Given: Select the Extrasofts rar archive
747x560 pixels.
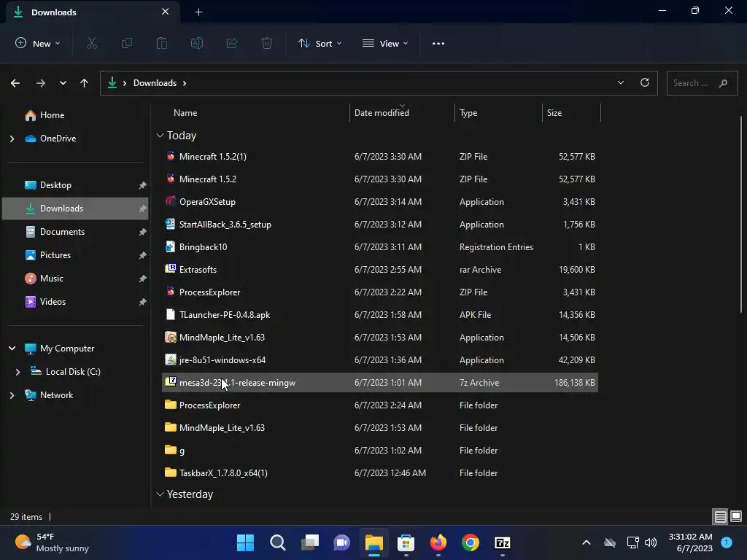Looking at the screenshot, I should click(x=380, y=270).
